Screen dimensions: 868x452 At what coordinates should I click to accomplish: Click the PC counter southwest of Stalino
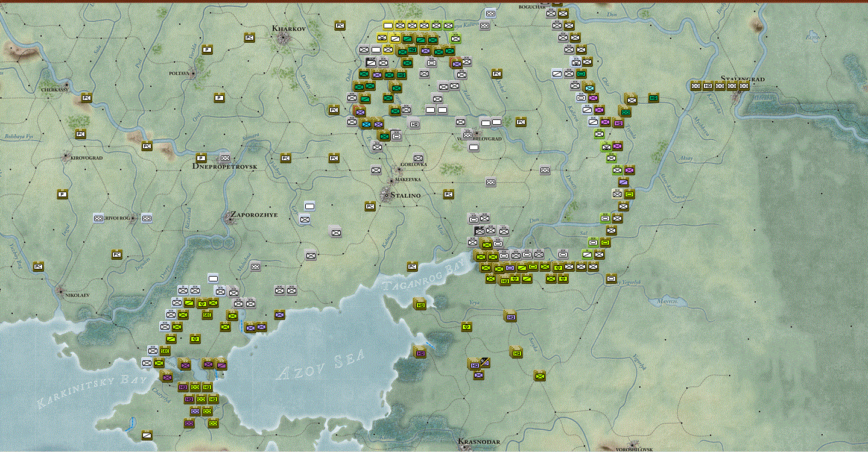point(370,206)
